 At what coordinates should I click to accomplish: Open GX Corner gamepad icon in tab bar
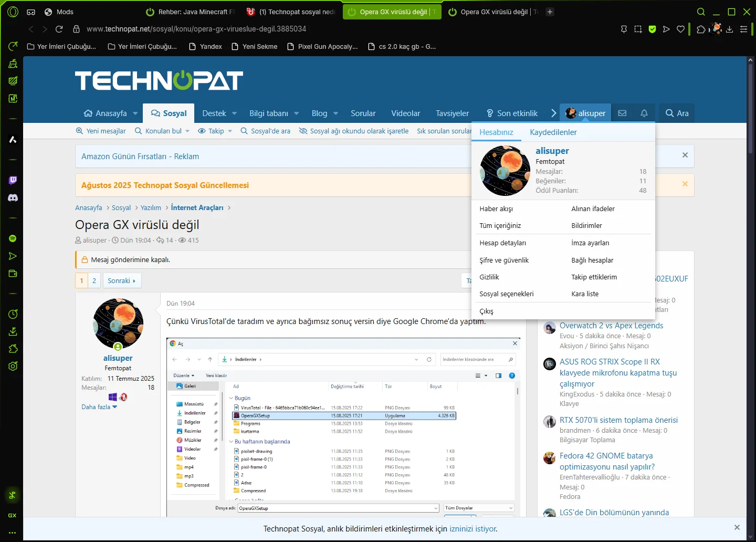click(x=31, y=12)
